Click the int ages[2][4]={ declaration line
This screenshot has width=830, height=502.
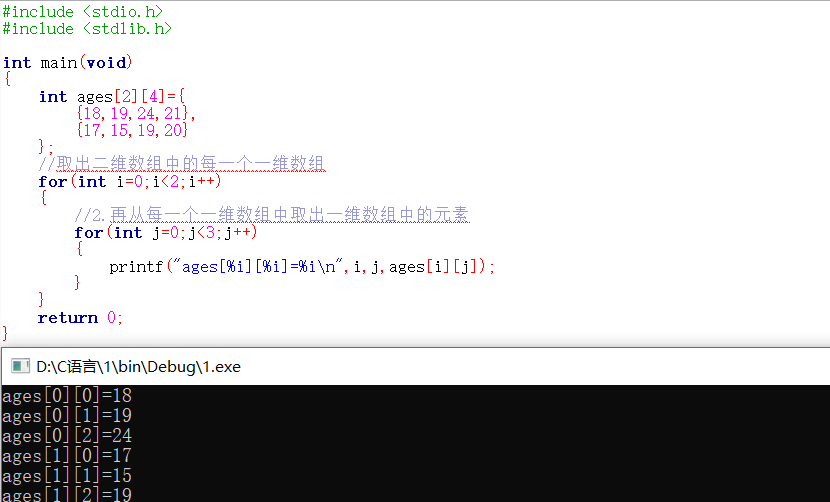click(x=112, y=96)
